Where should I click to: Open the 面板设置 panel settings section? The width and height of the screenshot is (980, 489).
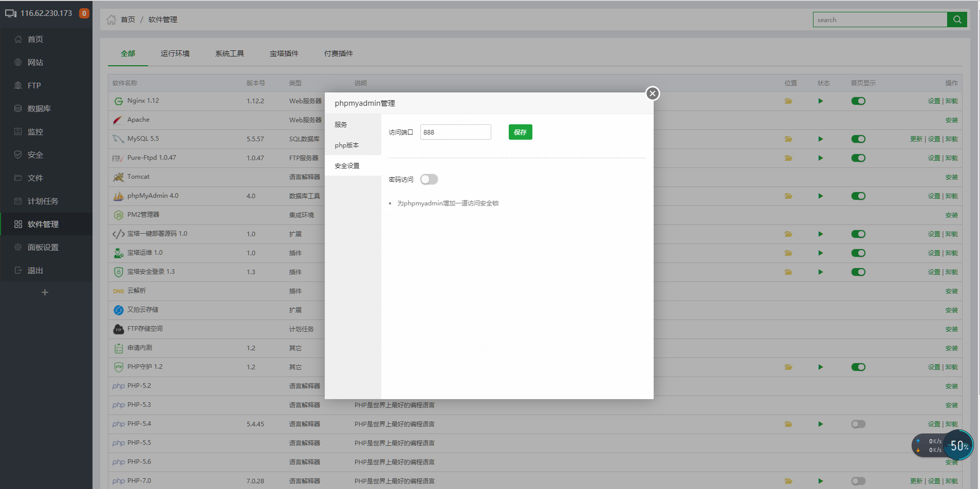(41, 247)
